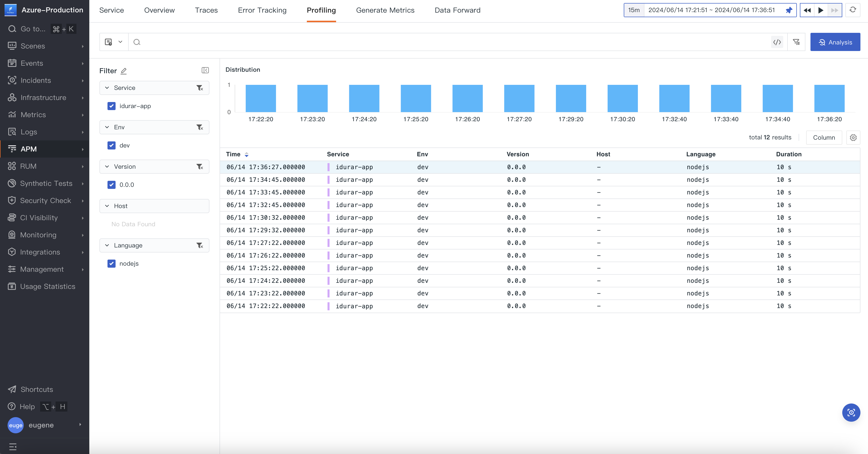Open the 06/14 17:36:27 profile row
The image size is (868, 454).
(x=540, y=167)
